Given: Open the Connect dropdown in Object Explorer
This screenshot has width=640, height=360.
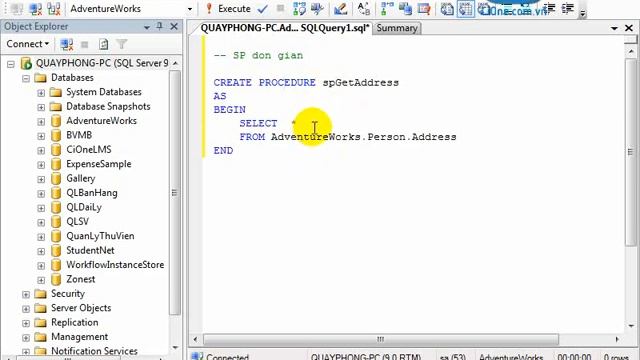Looking at the screenshot, I should pyautogui.click(x=27, y=44).
